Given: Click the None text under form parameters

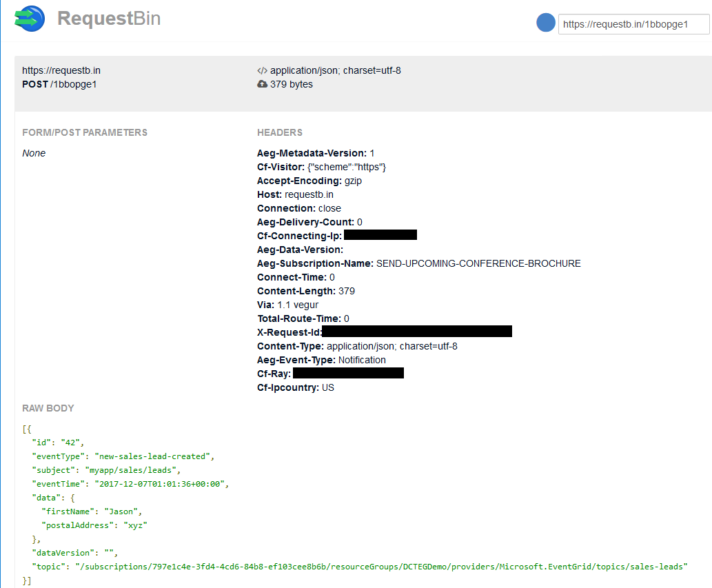Looking at the screenshot, I should click(x=34, y=152).
